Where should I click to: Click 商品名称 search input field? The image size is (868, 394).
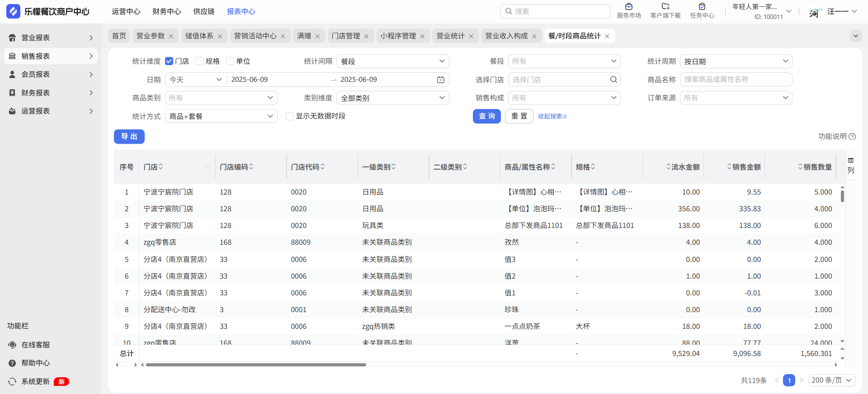point(736,80)
